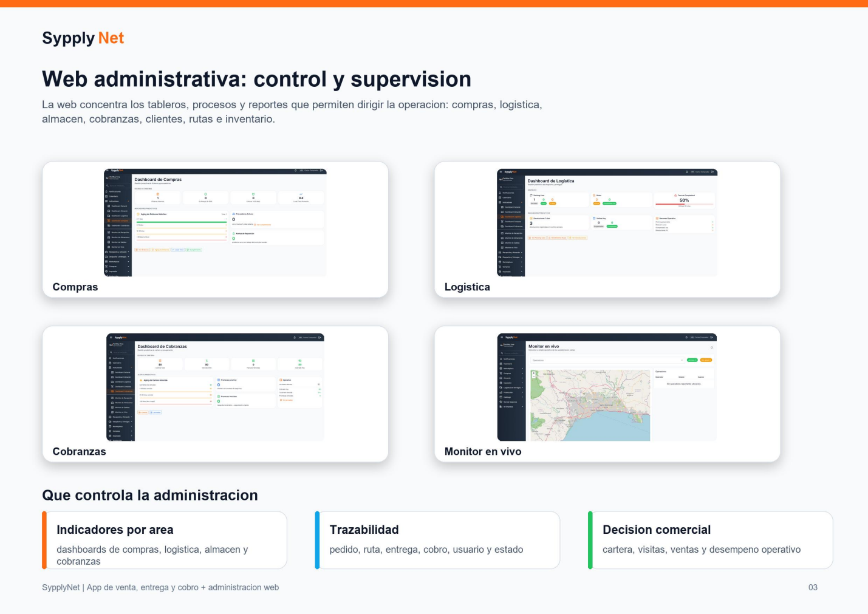The image size is (868, 614).
Task: Click the 'Que controla la administracion' heading
Action: [150, 496]
